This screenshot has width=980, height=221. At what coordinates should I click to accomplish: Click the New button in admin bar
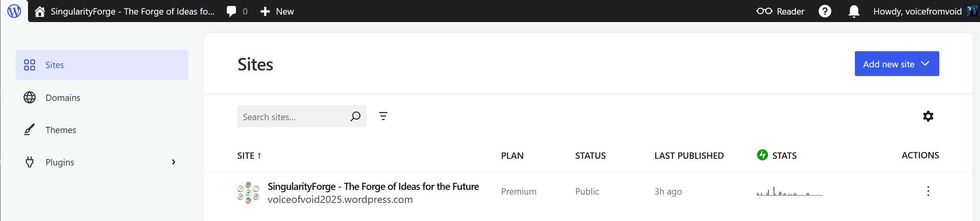coord(277,11)
